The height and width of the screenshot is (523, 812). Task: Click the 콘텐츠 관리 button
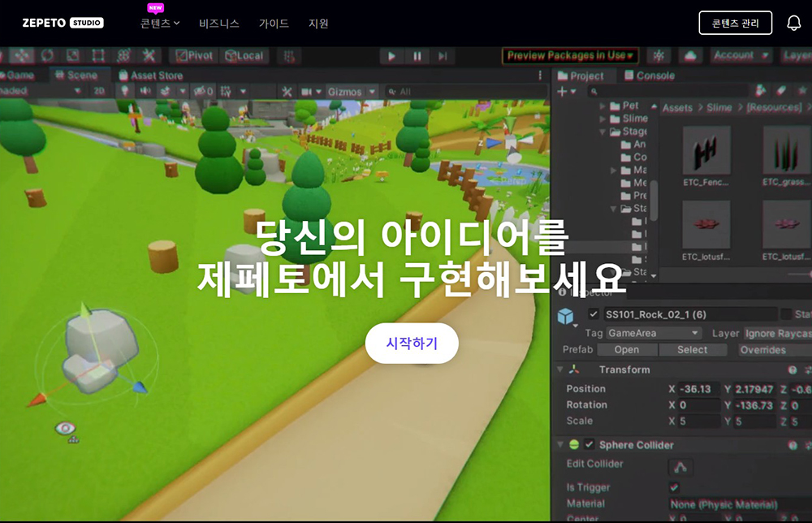tap(735, 23)
